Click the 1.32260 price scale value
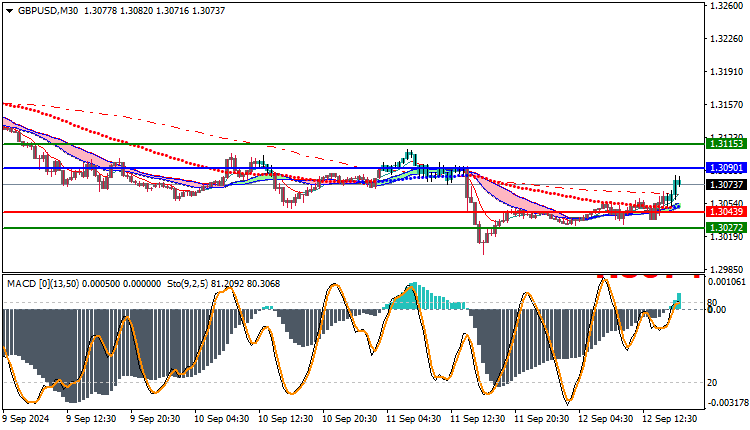750x430 pixels. tap(727, 39)
